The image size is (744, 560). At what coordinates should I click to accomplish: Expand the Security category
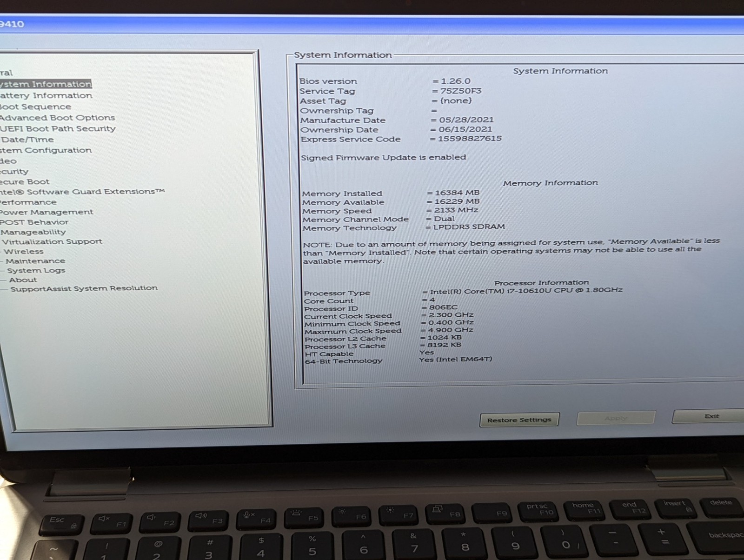tap(14, 172)
